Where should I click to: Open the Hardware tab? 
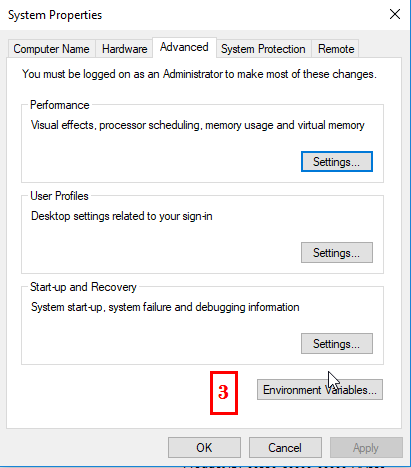click(x=124, y=49)
